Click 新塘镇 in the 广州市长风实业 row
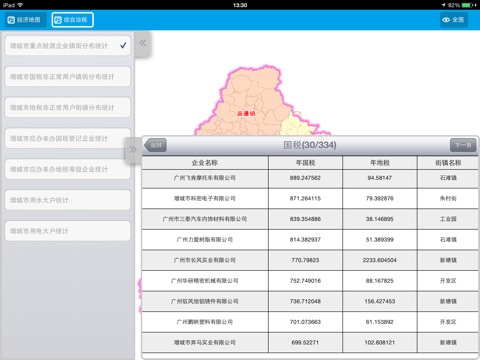Image resolution: width=480 pixels, height=360 pixels. click(448, 260)
